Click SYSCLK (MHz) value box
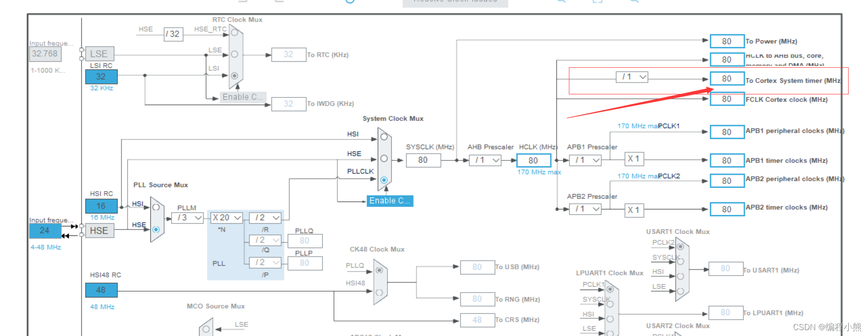The width and height of the screenshot is (868, 336). click(x=423, y=160)
